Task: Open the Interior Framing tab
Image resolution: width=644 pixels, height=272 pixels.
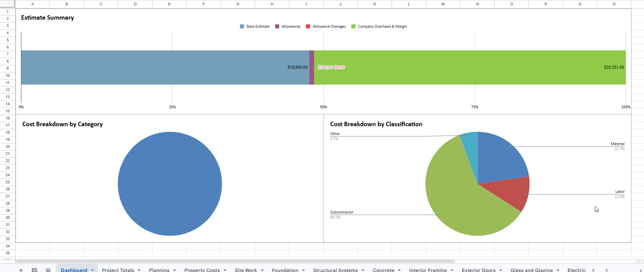Action: [x=428, y=270]
